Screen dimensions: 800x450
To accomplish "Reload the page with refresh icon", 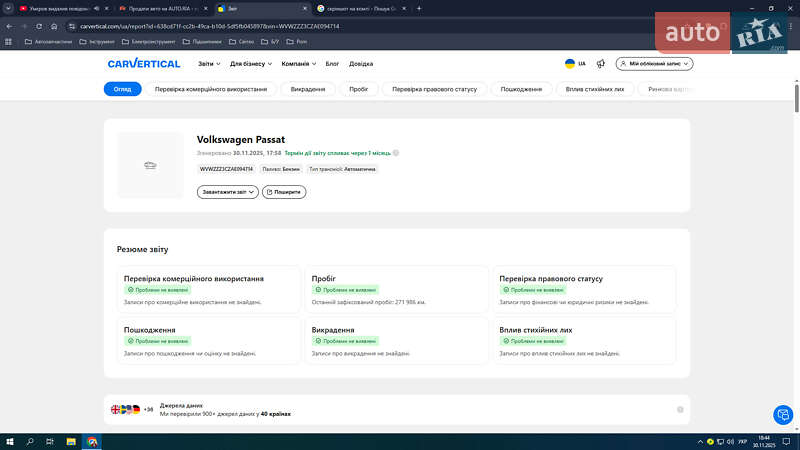I will (39, 26).
